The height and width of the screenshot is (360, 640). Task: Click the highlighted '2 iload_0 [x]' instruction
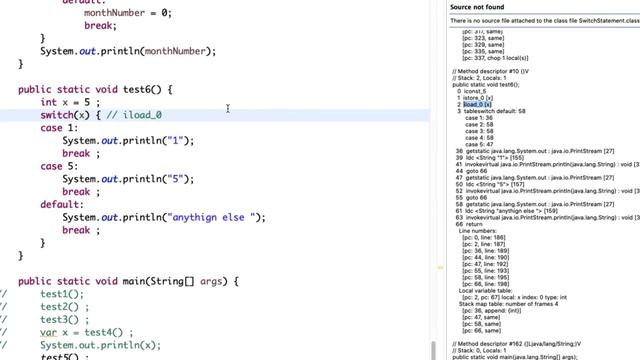click(x=474, y=104)
